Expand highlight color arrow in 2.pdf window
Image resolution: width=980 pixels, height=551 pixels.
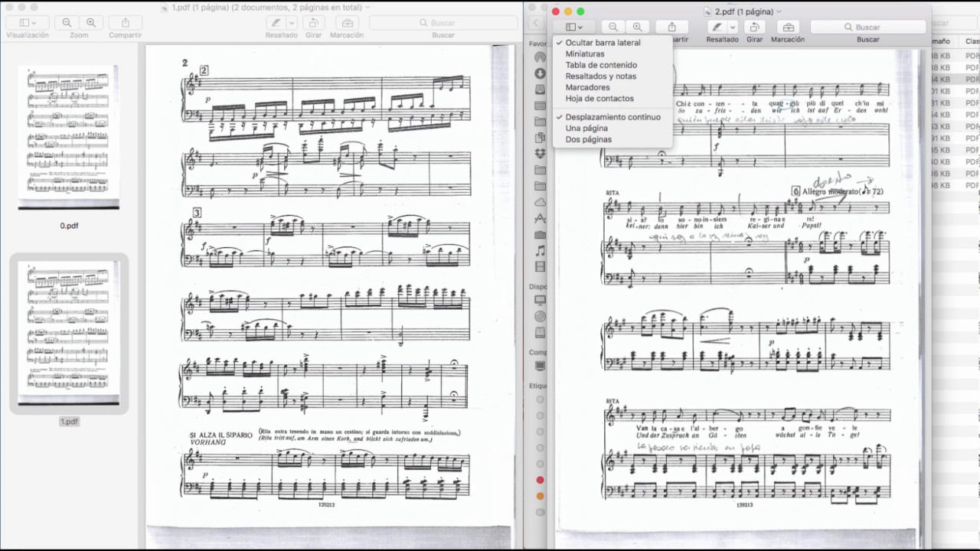coord(733,27)
